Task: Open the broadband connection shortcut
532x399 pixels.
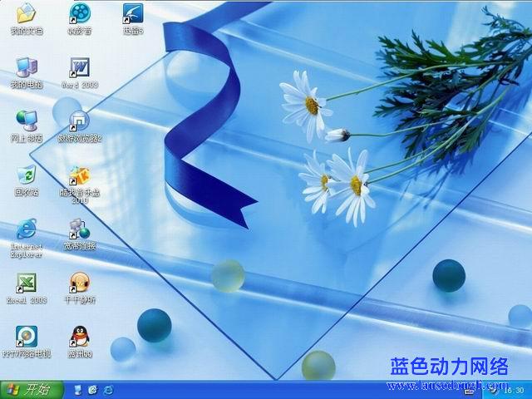Action: (80, 229)
